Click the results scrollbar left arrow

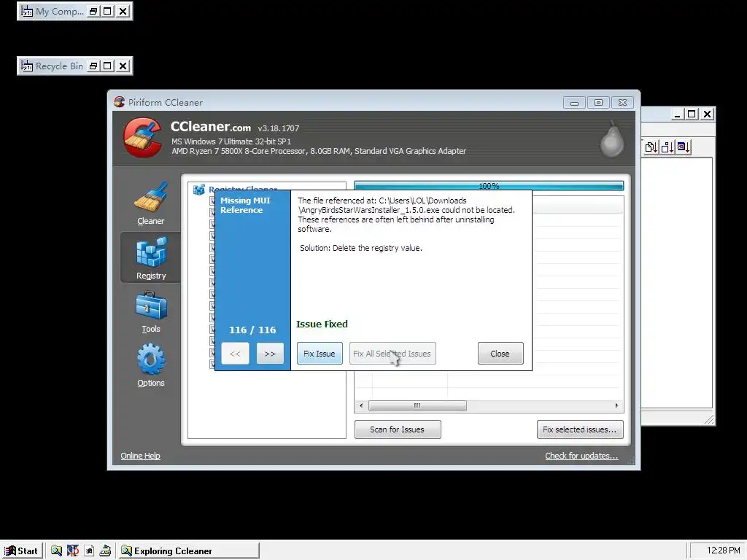click(361, 405)
